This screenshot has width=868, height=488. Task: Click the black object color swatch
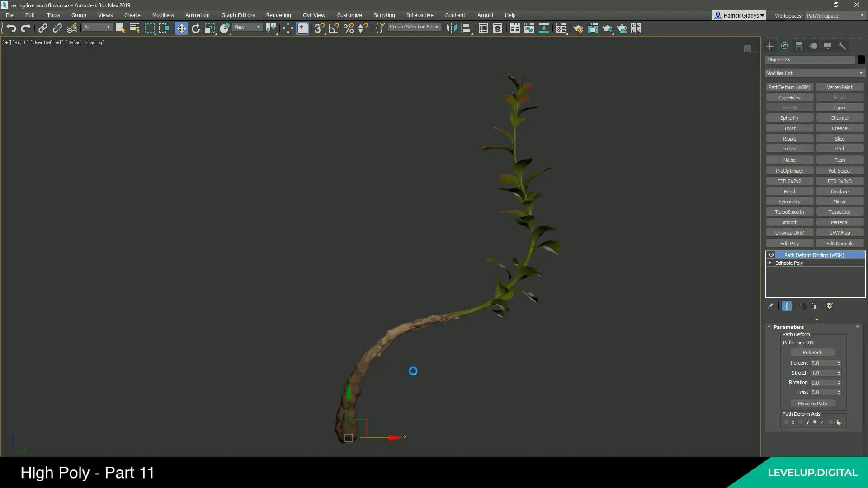point(861,60)
